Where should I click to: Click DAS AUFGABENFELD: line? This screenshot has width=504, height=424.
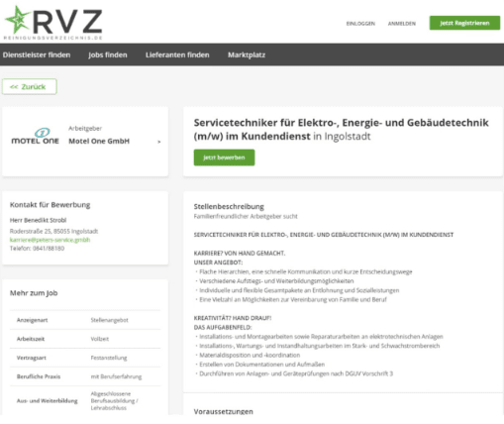(x=223, y=327)
